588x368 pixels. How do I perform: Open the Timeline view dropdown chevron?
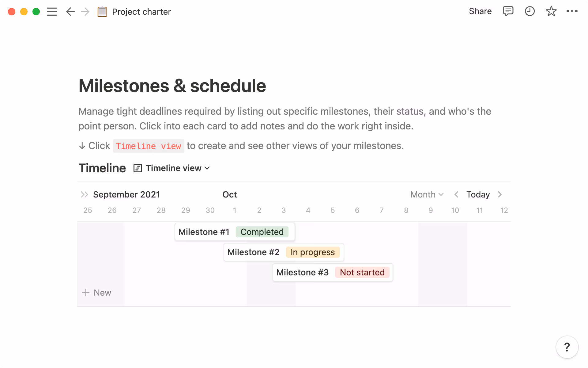(x=207, y=168)
